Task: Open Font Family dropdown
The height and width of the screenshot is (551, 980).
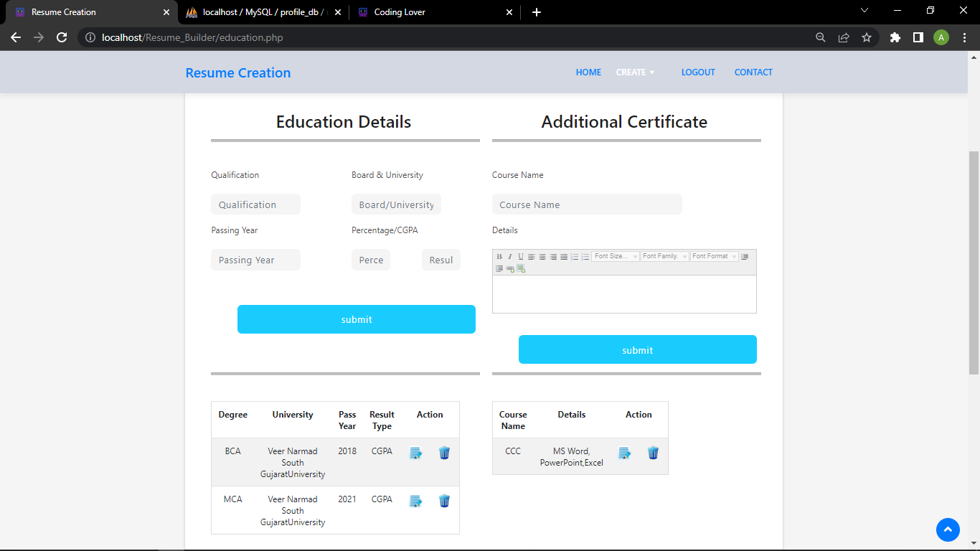Action: [665, 257]
